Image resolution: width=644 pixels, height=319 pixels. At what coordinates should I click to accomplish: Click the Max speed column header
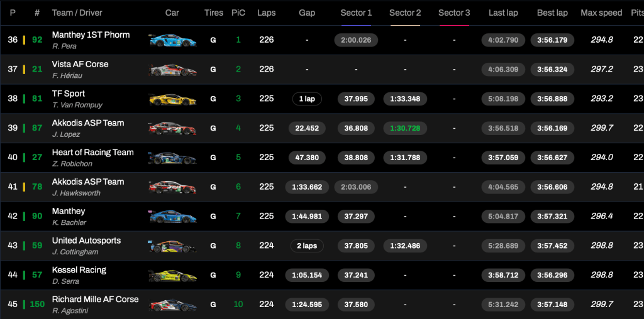(x=601, y=13)
